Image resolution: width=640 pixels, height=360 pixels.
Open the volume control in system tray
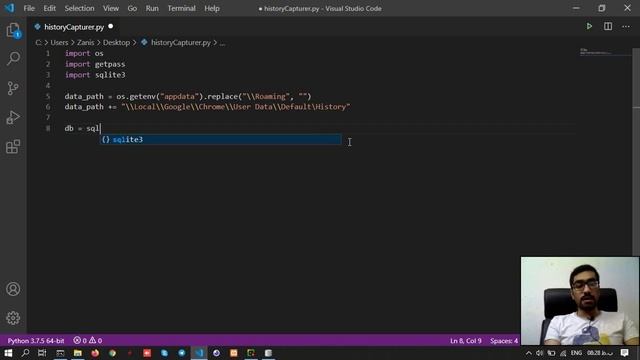540,353
